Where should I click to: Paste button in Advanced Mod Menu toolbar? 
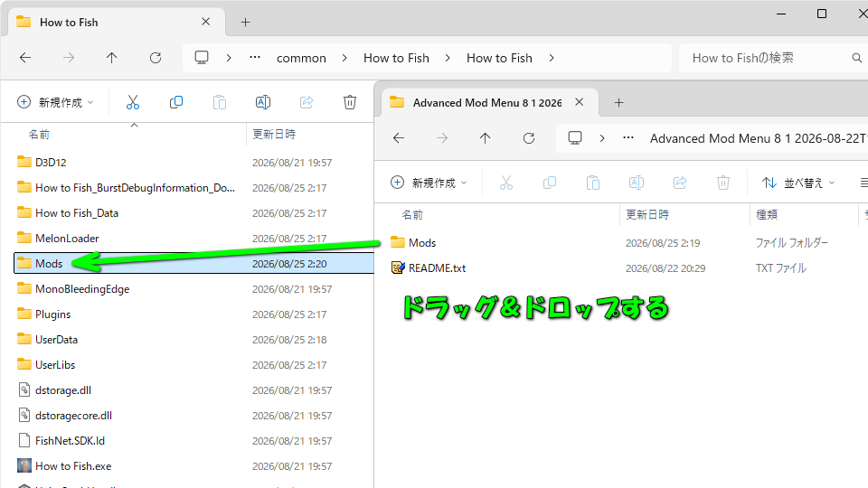tap(593, 183)
